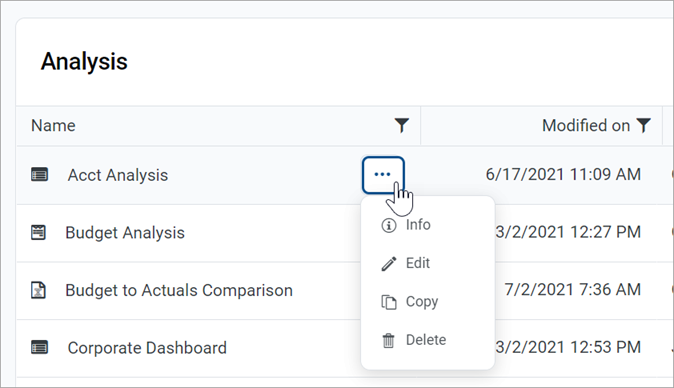Click the Acct Analysis row icon
Screen dimensions: 674x388
click(x=40, y=174)
